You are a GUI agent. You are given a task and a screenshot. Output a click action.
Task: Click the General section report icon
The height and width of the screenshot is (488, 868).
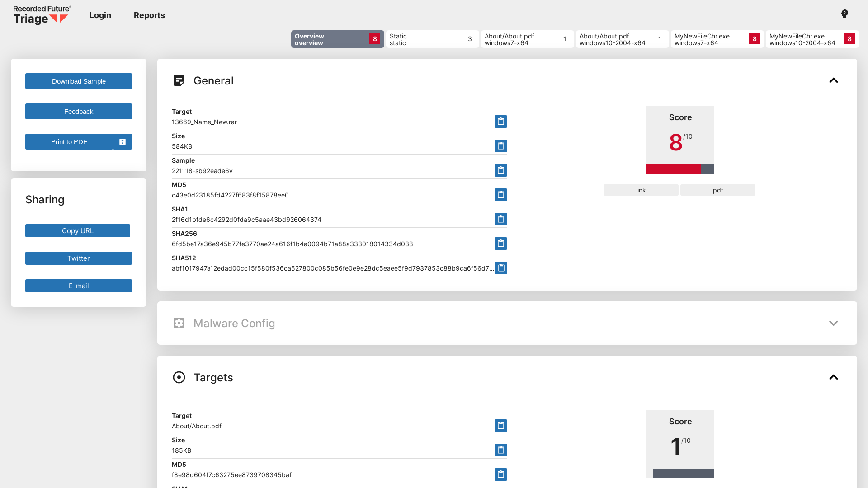[x=179, y=80]
